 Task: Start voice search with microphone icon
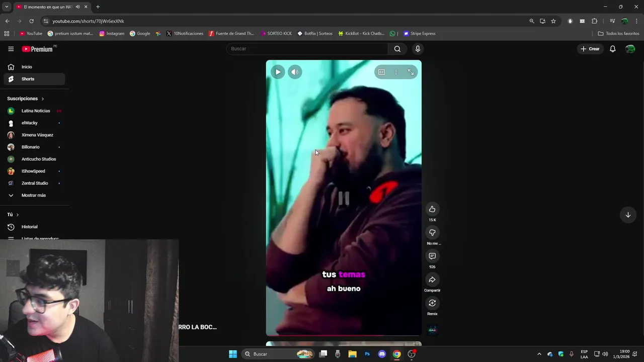418,49
